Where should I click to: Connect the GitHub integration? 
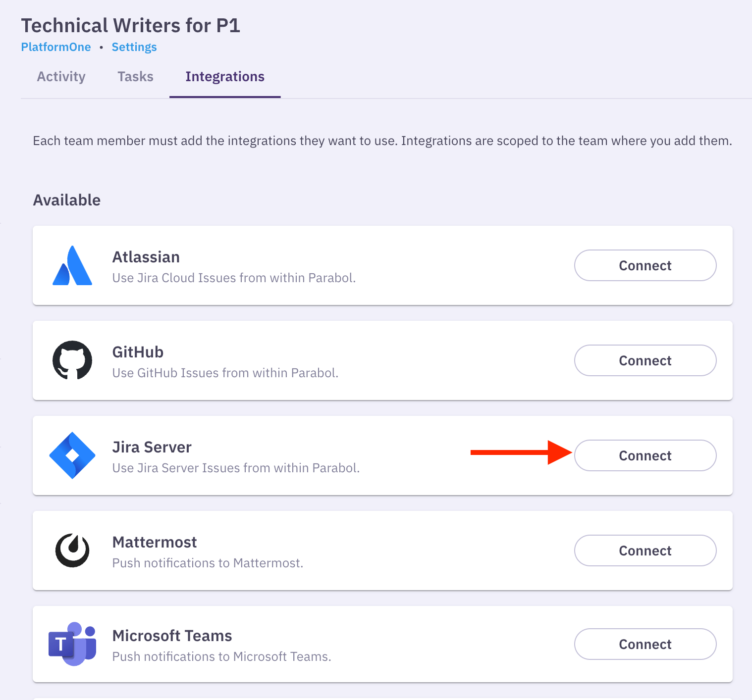[645, 361]
